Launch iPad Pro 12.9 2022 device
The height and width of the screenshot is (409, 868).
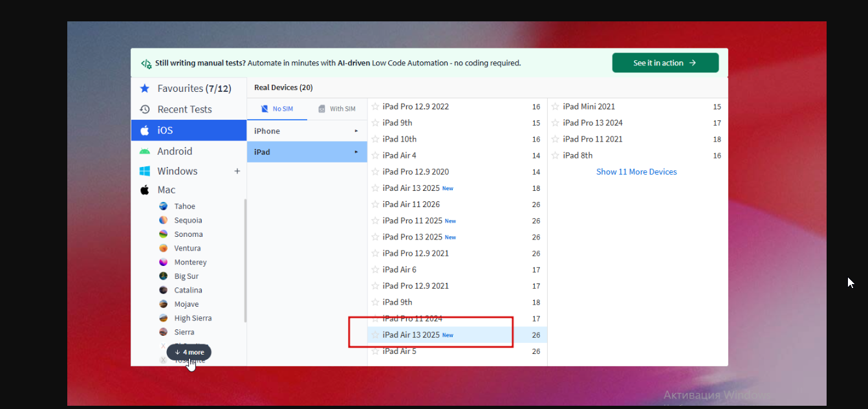(457, 106)
